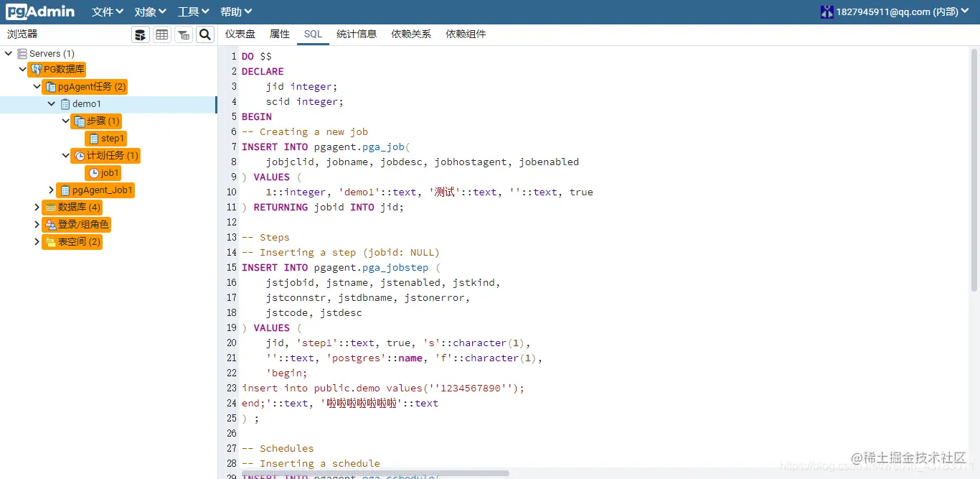Click the Search objects magnifier icon
The height and width of the screenshot is (479, 980).
pos(204,34)
